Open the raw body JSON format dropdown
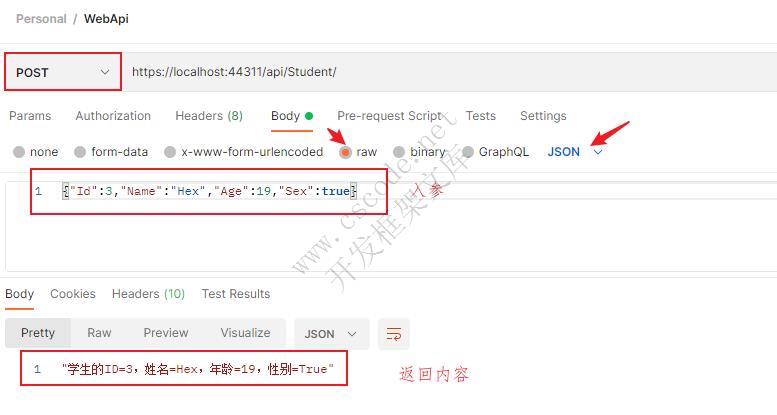Viewport: 777px width, 415px height. point(575,152)
